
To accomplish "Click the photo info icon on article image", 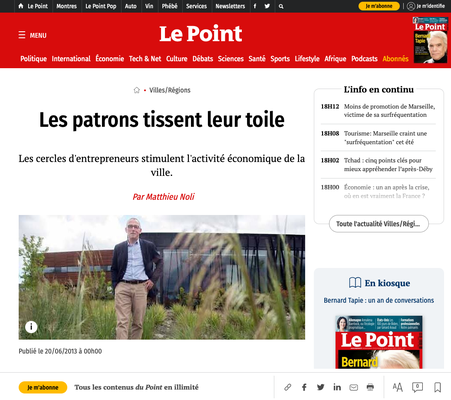I will tap(31, 327).
